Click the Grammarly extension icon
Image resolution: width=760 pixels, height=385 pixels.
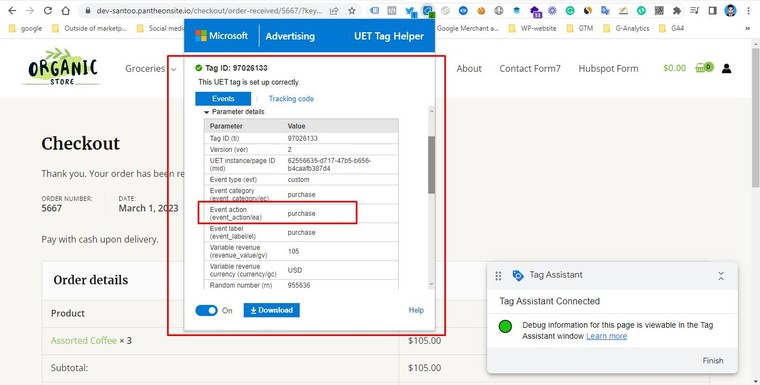coord(570,11)
